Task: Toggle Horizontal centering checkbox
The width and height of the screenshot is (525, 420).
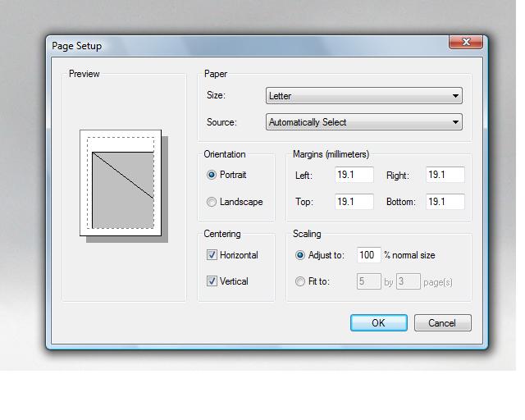Action: pyautogui.click(x=212, y=255)
